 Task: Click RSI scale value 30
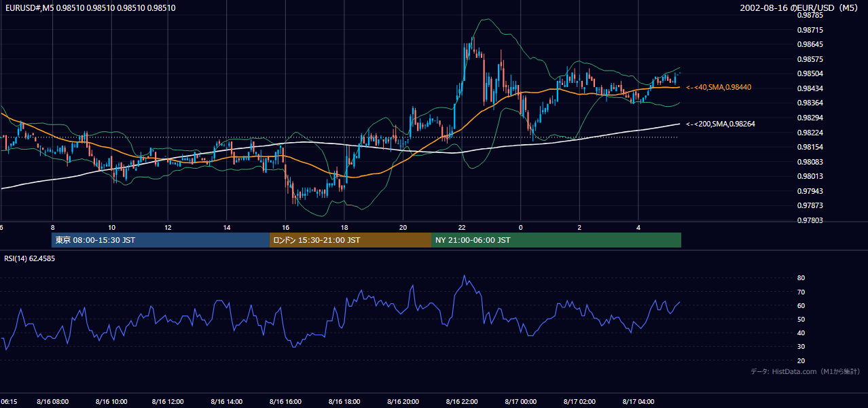[x=801, y=347]
